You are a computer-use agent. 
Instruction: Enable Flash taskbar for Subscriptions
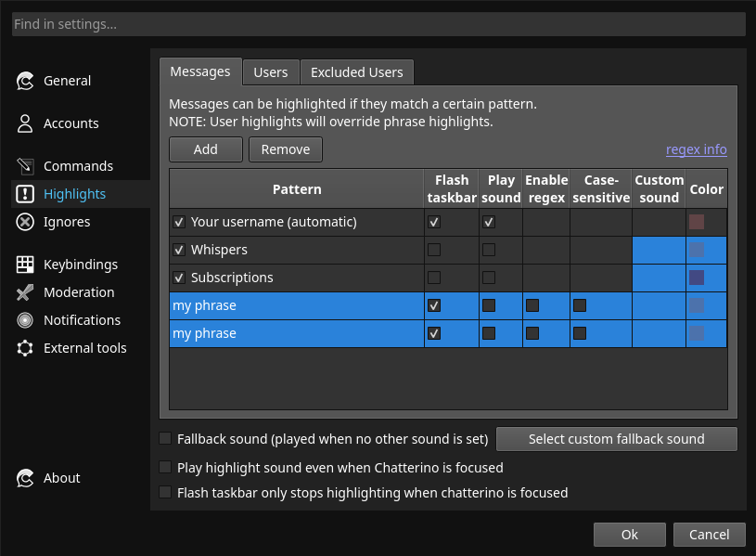434,278
